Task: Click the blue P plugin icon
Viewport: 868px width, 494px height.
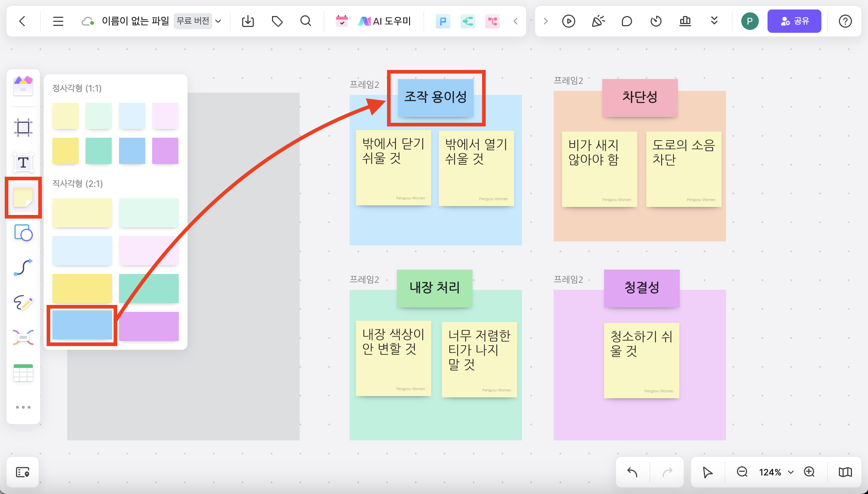Action: (x=443, y=21)
